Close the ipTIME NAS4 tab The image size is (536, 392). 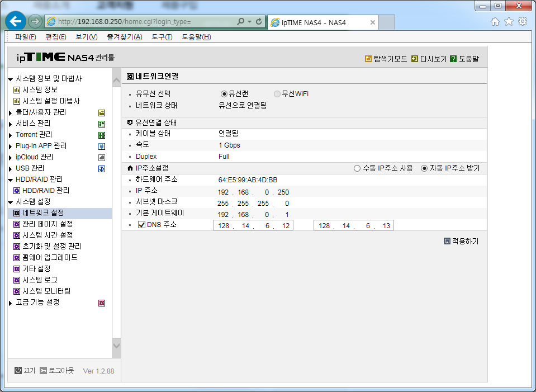tap(373, 22)
